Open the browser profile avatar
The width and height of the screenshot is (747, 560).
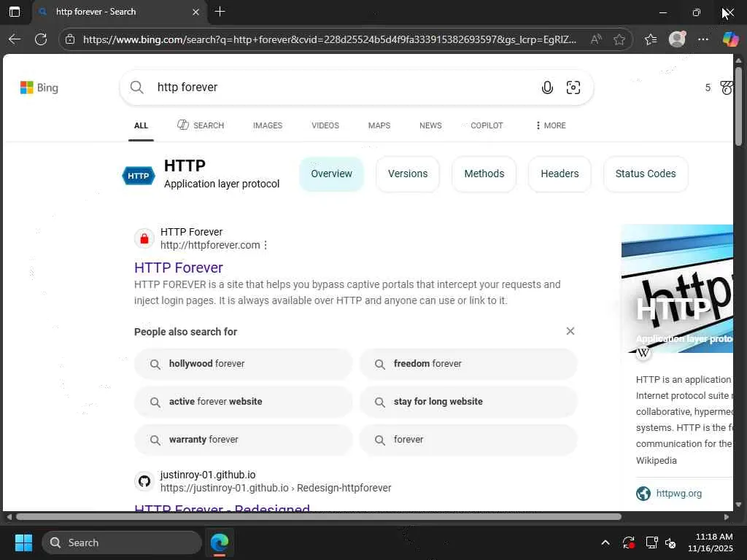(x=677, y=39)
